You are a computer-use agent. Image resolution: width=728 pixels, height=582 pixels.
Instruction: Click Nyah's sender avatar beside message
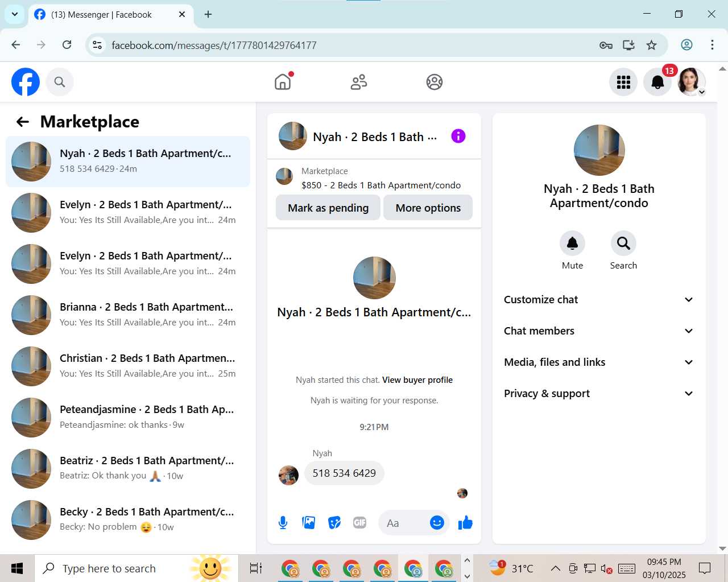[288, 475]
